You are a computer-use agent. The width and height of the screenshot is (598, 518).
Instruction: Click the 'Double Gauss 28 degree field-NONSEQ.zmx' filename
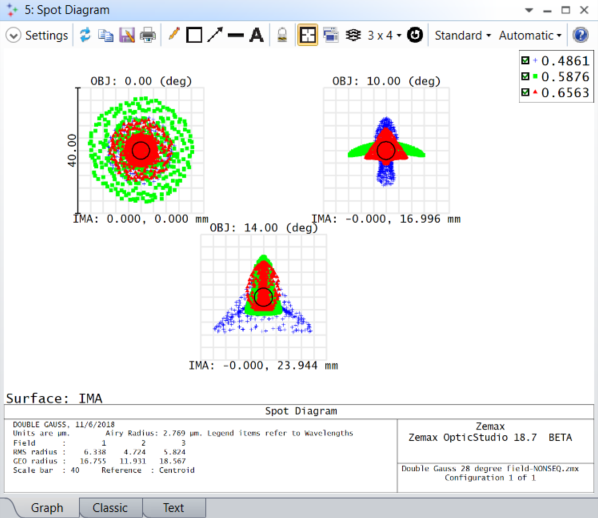pos(490,469)
